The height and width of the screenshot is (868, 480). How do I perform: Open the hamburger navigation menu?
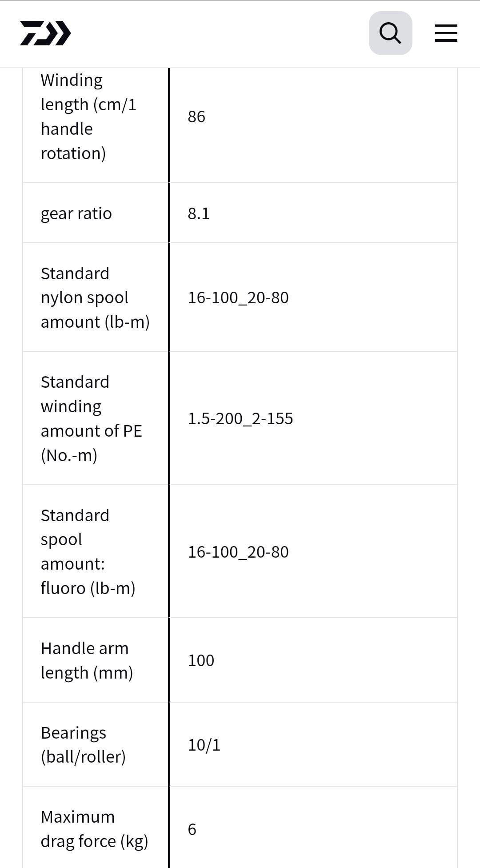[x=446, y=33]
